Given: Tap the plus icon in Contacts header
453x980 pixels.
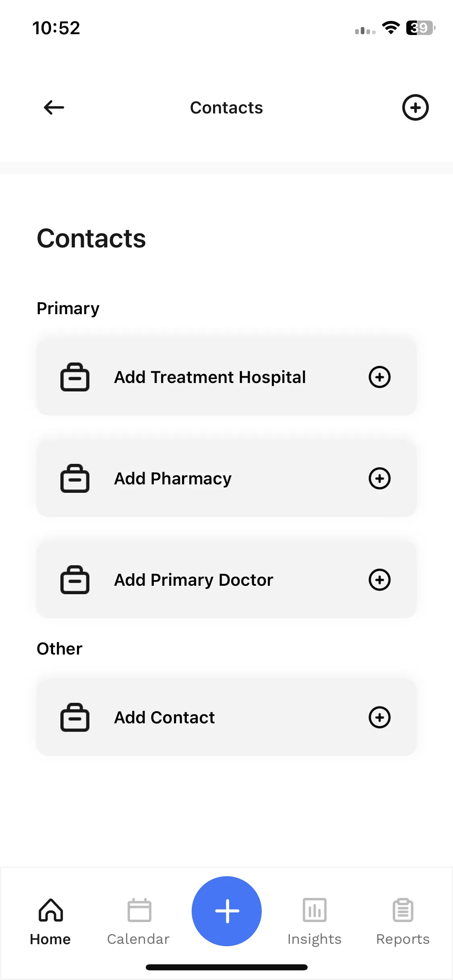Looking at the screenshot, I should click(416, 107).
